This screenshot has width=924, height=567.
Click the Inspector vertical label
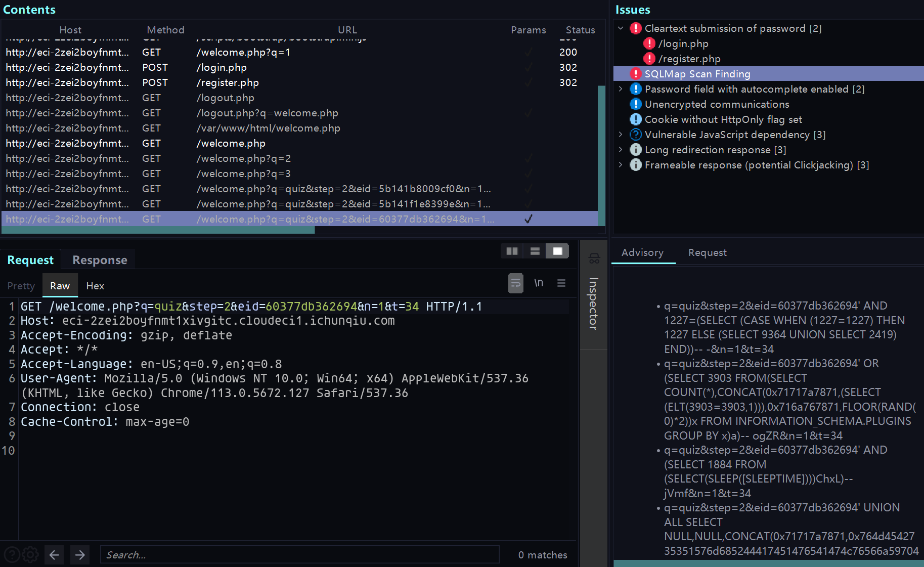[594, 303]
